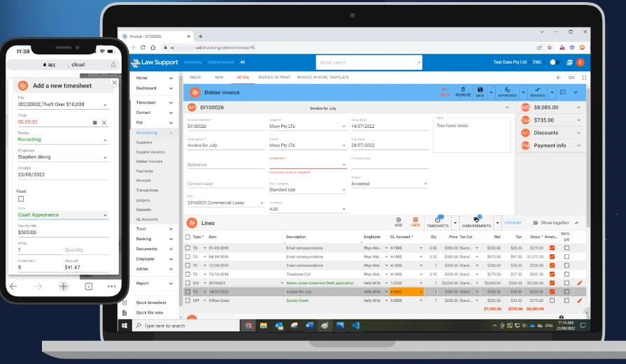Toggle the Show together switch
Screen dimensions: 626x364
(x=536, y=223)
